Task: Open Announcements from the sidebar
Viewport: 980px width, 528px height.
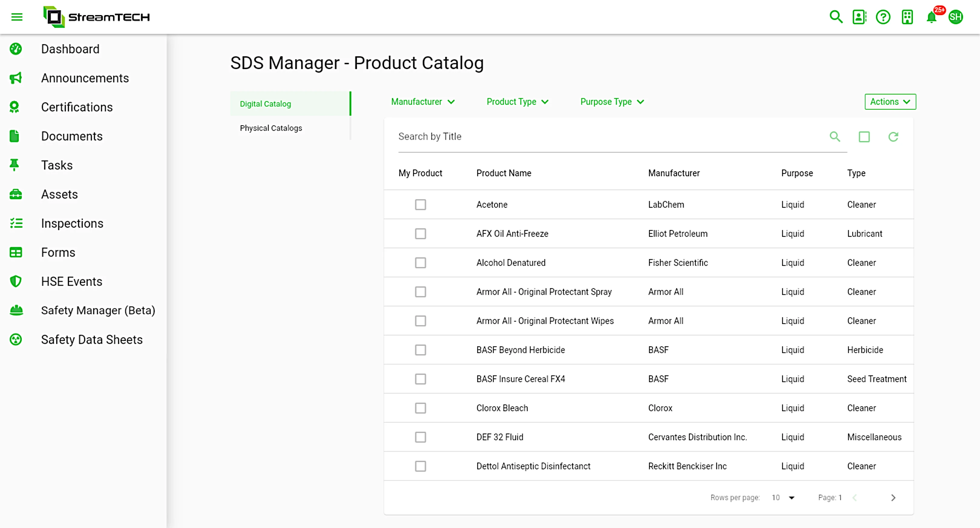Action: point(85,78)
